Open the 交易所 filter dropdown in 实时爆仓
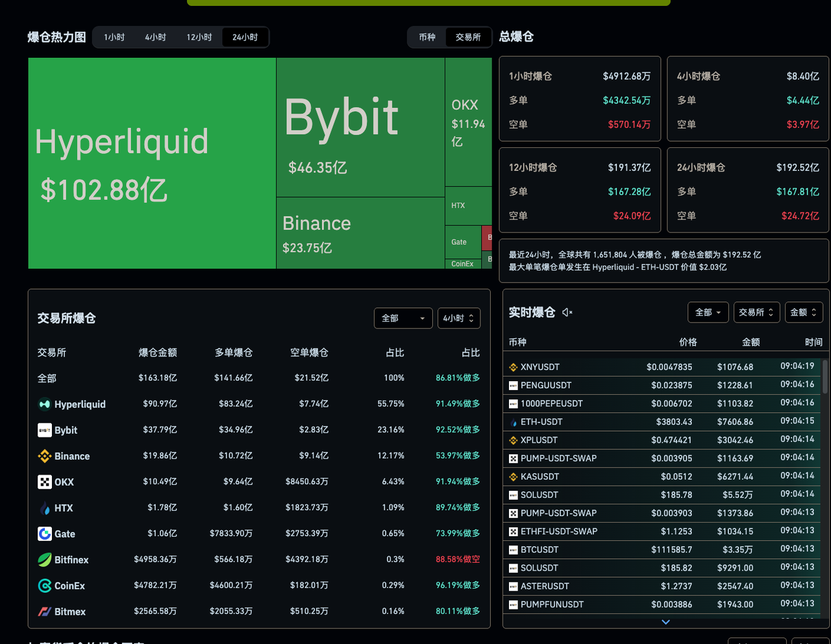The width and height of the screenshot is (831, 644). [756, 312]
